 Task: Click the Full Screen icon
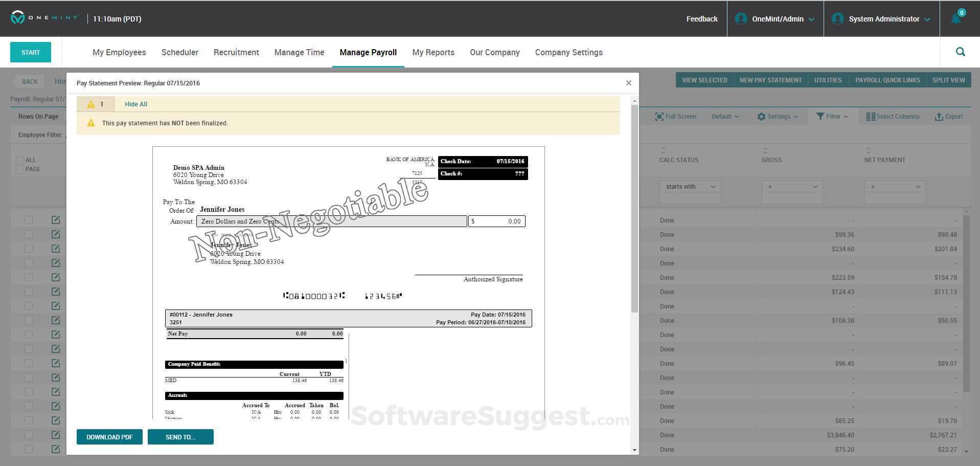pos(659,117)
